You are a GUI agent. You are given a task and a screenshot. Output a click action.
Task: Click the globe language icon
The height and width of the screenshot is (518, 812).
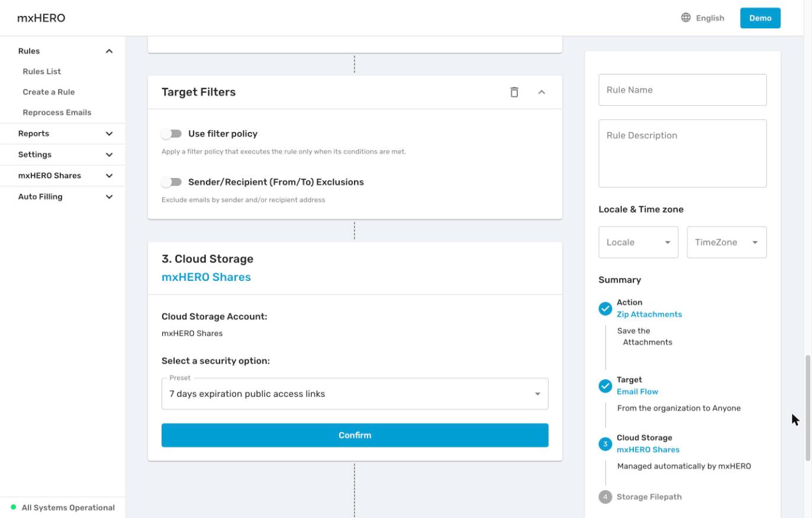click(x=686, y=18)
